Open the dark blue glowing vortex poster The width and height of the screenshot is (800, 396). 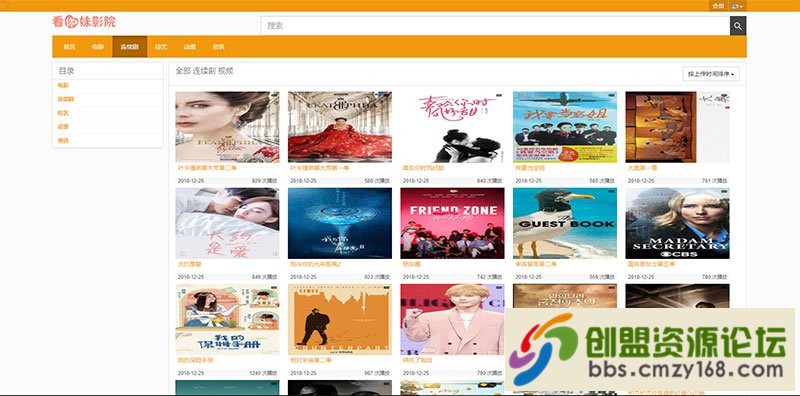[340, 224]
